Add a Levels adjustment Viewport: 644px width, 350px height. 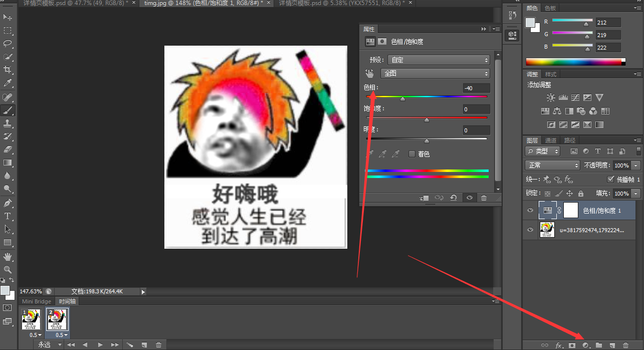point(563,98)
